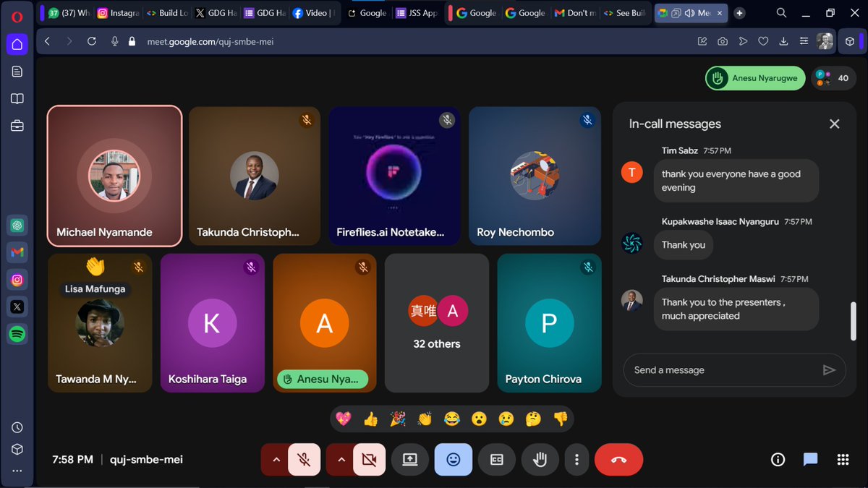The height and width of the screenshot is (488, 868).
Task: Open History clock icon in Opera sidebar
Action: click(x=17, y=427)
